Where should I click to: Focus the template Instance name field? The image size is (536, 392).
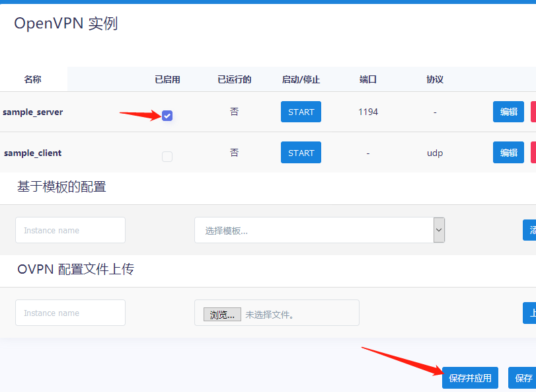coord(70,230)
